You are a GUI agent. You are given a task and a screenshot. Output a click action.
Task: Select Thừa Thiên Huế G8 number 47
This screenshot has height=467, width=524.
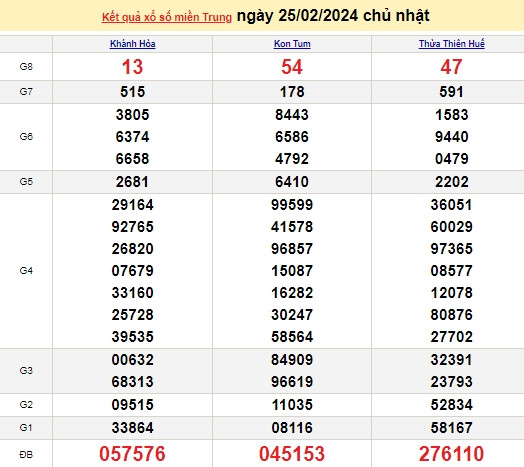(451, 67)
